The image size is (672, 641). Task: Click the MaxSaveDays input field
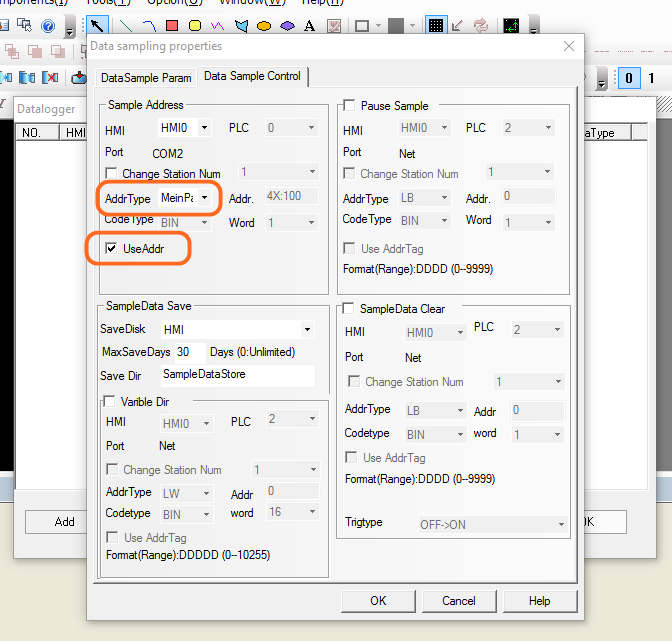(188, 352)
